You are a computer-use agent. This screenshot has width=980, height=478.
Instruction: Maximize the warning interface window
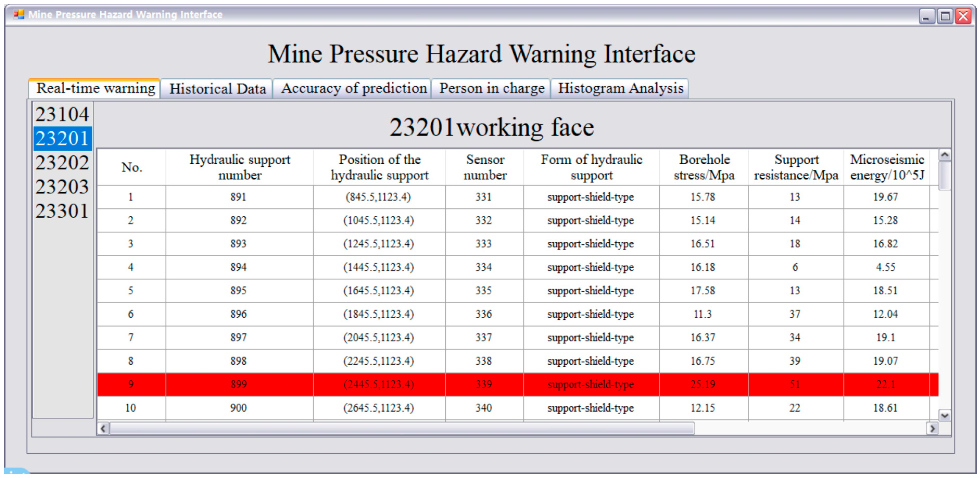pyautogui.click(x=945, y=16)
